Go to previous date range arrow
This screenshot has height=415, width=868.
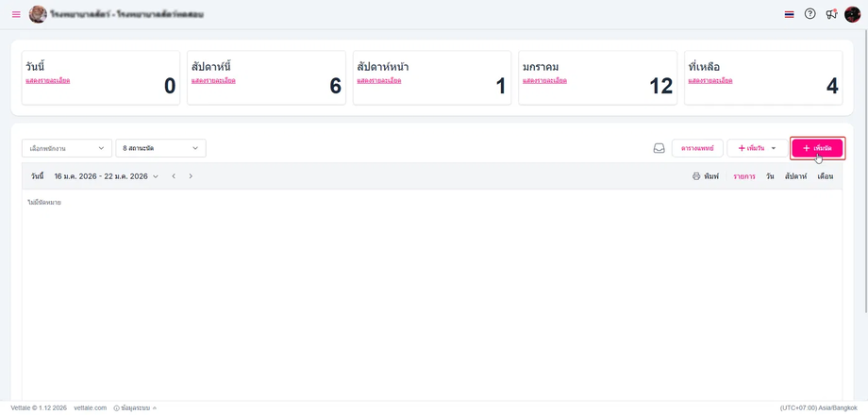tap(174, 176)
